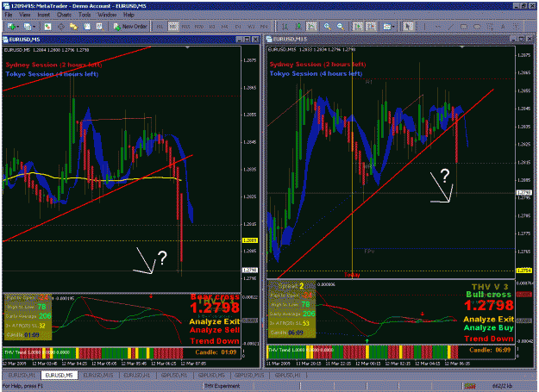Select the Trendline drawing tool
539x392 pixels.
[451, 27]
